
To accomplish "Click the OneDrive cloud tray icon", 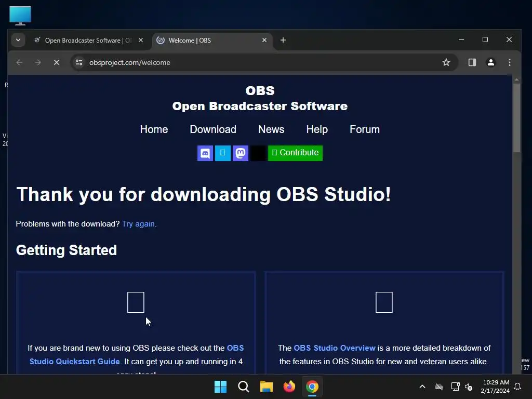I will 439,387.
